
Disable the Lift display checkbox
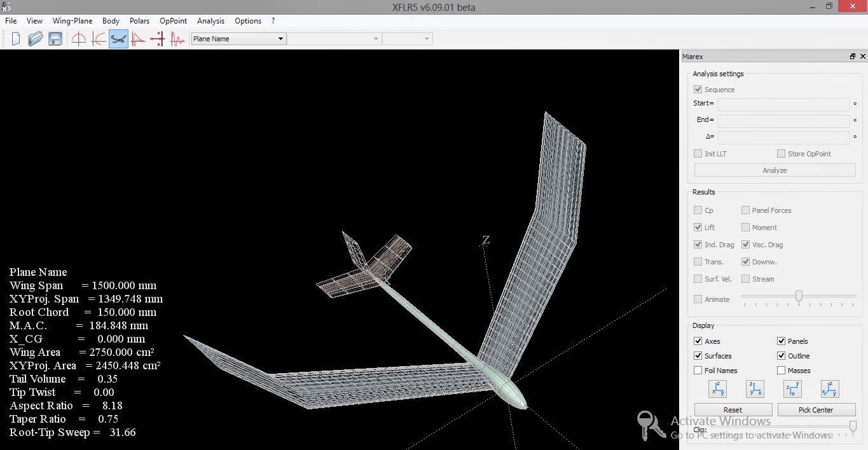tap(697, 227)
